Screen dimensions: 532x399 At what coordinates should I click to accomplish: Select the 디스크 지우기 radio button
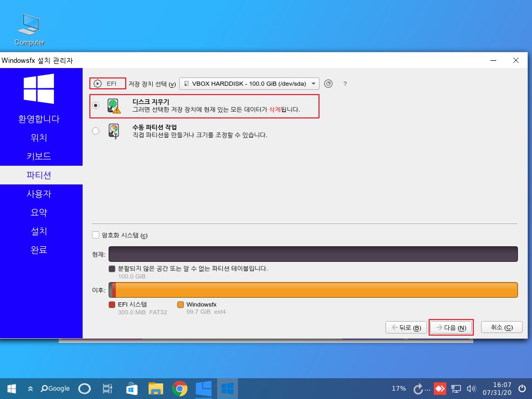click(96, 105)
